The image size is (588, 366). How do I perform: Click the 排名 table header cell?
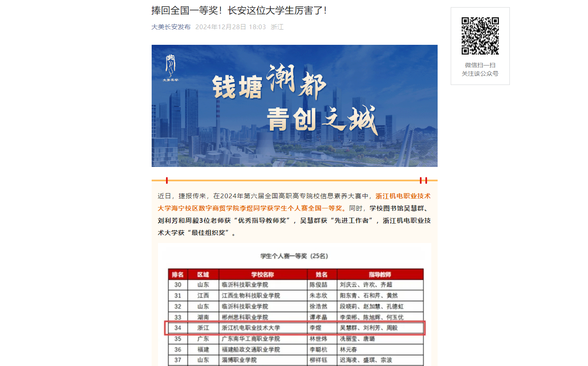tap(178, 274)
